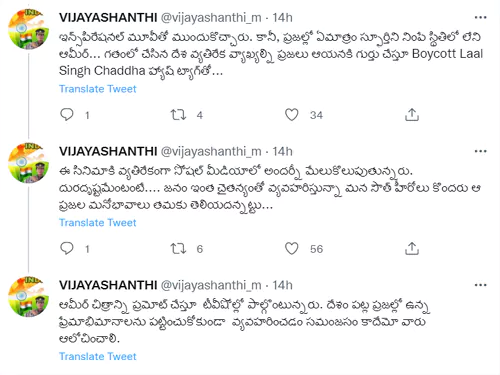Screen dimensions: 500x375
Task: Open VIJAYASHANTHI profile name on first tweet
Action: pos(108,18)
